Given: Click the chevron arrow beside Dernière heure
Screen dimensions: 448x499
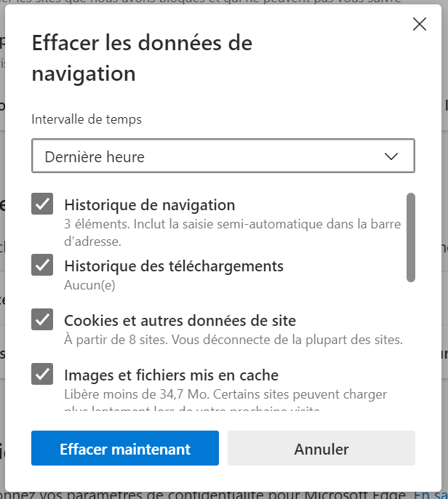Looking at the screenshot, I should 391,156.
